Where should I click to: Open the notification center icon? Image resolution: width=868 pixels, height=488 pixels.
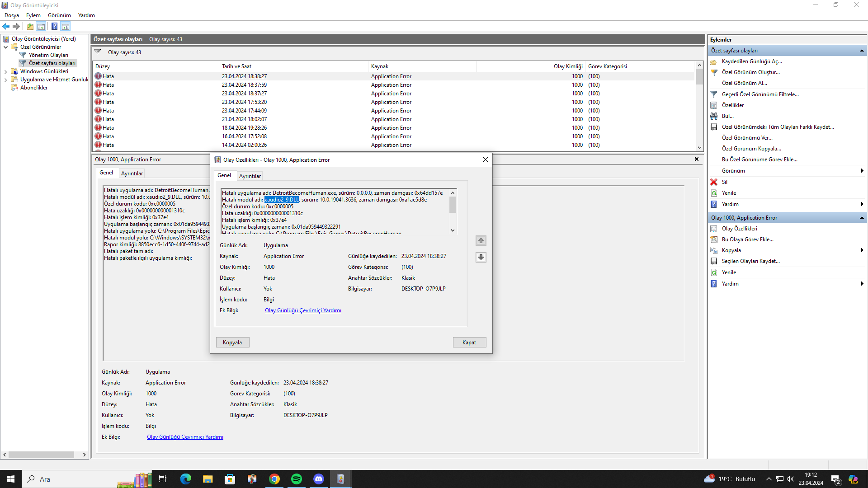[835, 479]
